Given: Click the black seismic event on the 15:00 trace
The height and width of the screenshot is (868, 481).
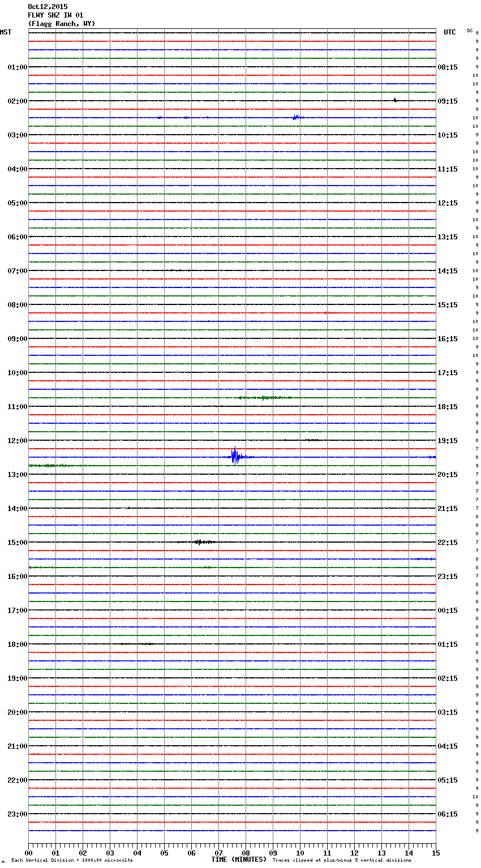Looking at the screenshot, I should click(199, 542).
